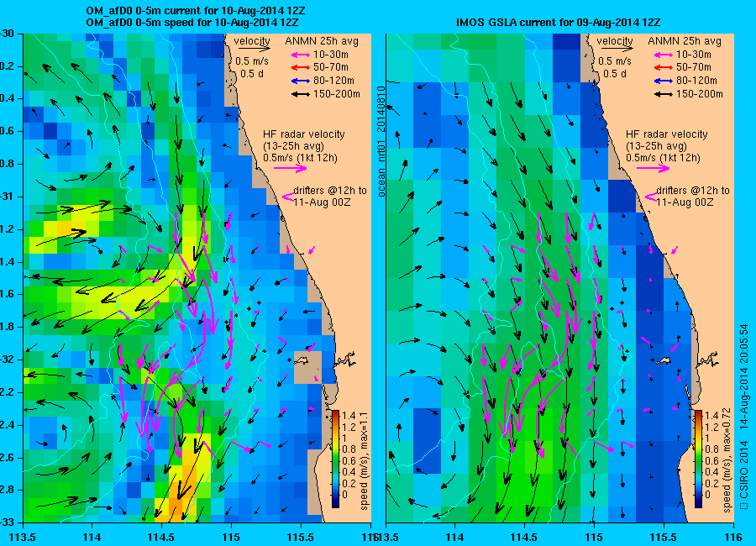Click the 'speed (m/s), max=1.1' color bar label
The image size is (756, 546).
(364, 460)
